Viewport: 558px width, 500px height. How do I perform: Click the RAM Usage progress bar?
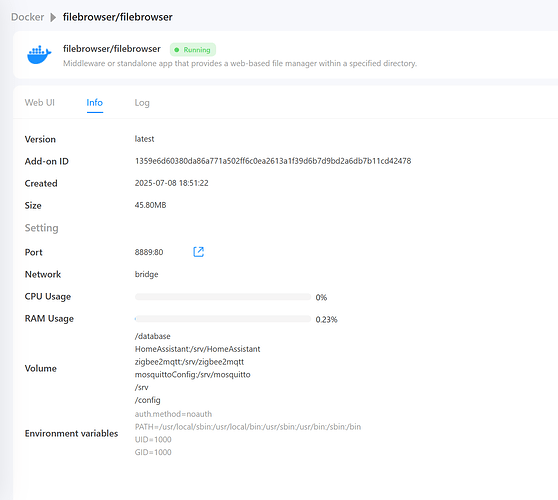pos(223,319)
